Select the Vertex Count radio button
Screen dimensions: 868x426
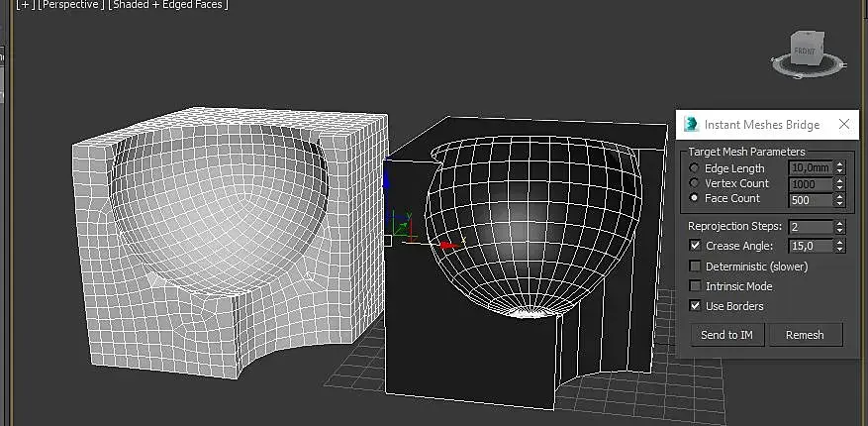tap(694, 183)
